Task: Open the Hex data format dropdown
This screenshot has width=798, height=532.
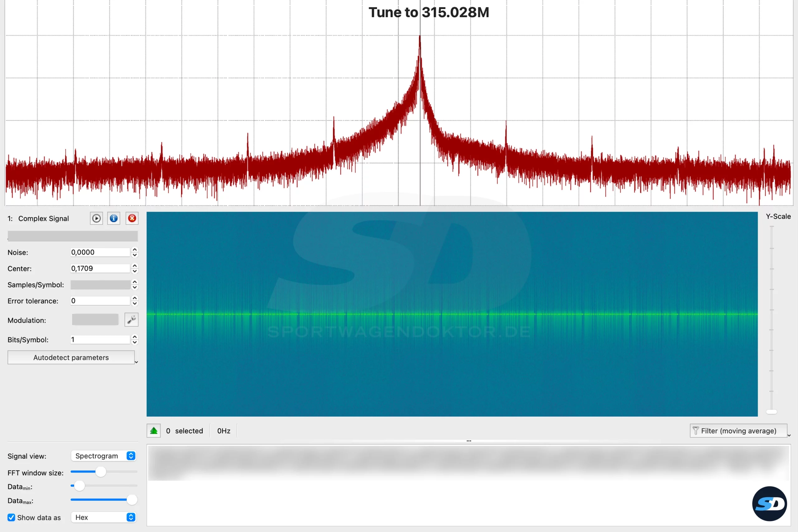Action: tap(103, 517)
